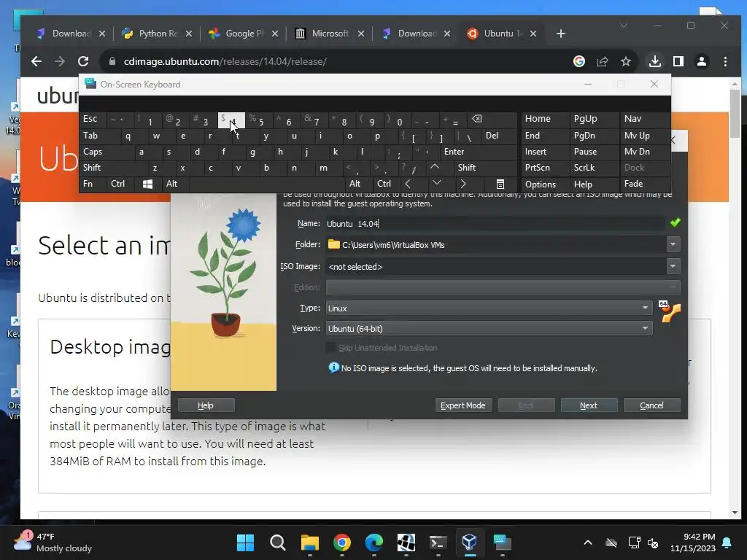Click the Google icon in address bar
747x560 pixels.
579,61
